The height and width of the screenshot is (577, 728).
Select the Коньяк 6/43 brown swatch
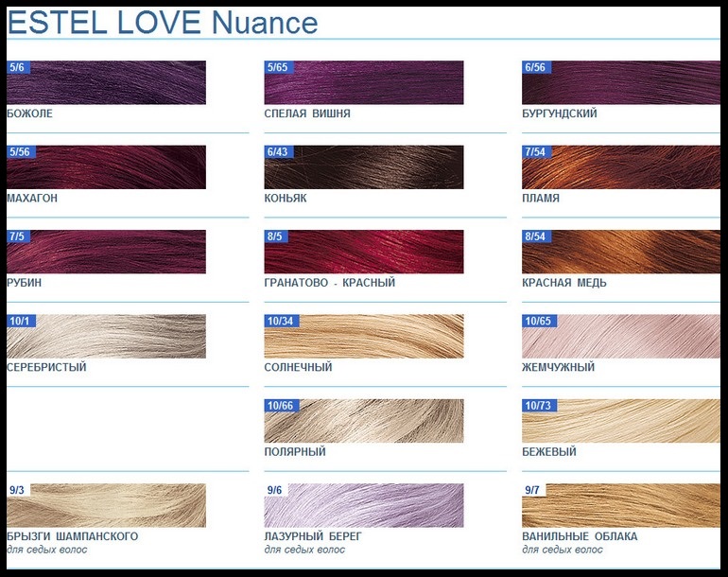coord(364,167)
